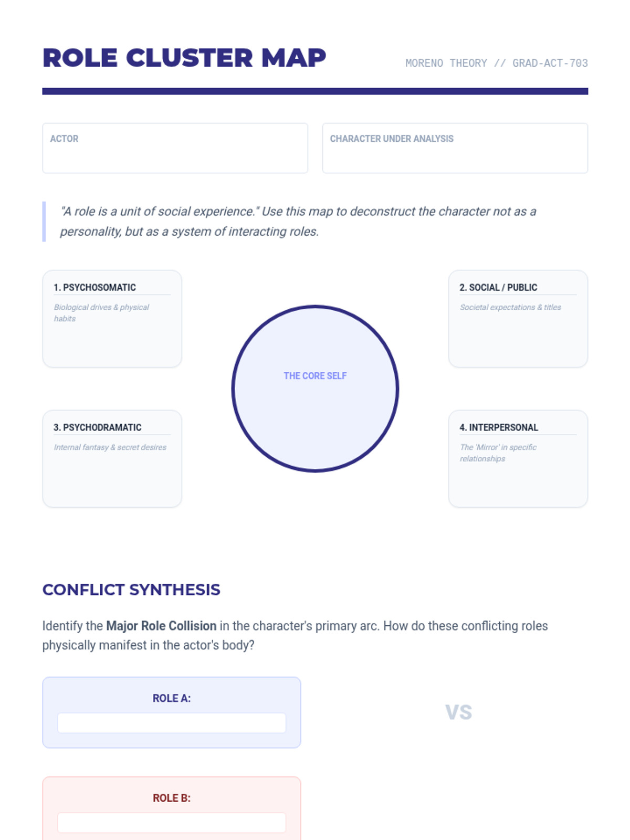
Task: Click the Role Cluster Map title
Action: (184, 58)
